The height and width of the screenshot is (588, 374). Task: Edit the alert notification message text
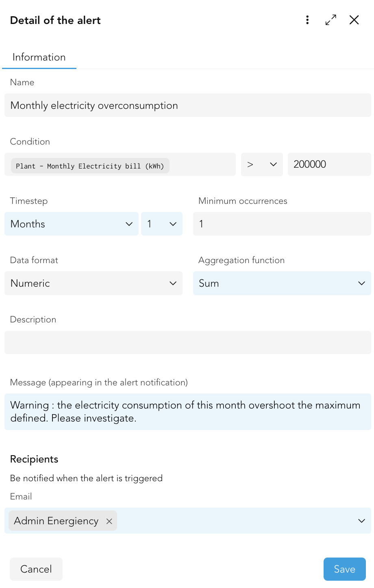pos(188,412)
